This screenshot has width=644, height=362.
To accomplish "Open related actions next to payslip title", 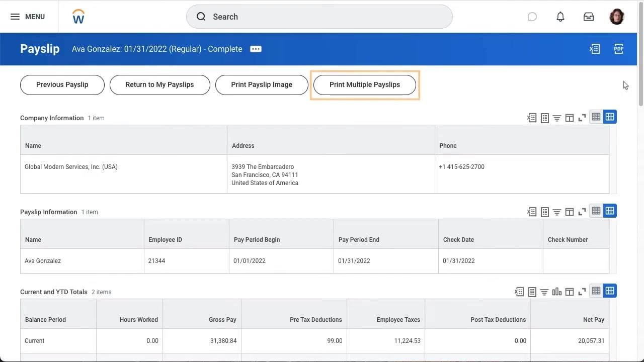I will pos(256,49).
